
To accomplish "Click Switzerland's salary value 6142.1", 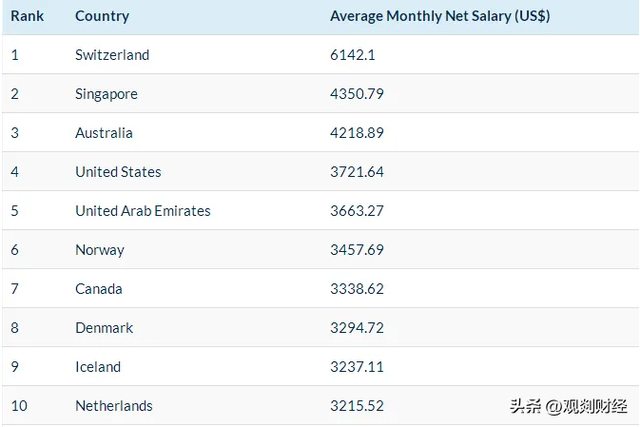I will coord(353,55).
